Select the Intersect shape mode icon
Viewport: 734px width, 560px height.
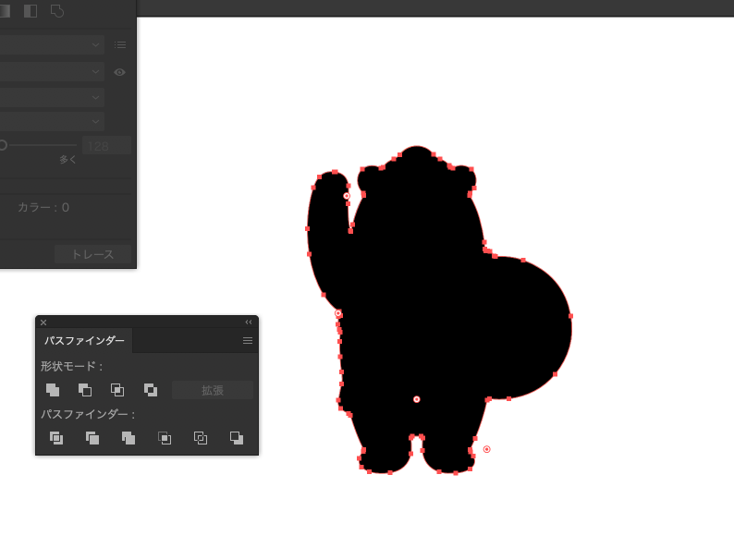[117, 390]
